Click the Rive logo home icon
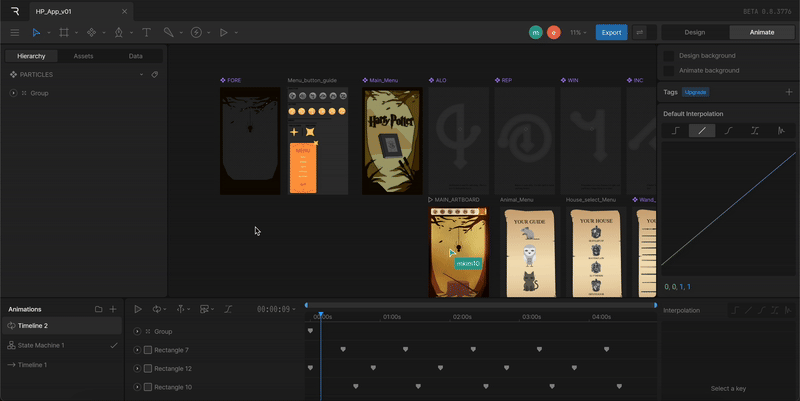The width and height of the screenshot is (800, 401). [x=15, y=11]
